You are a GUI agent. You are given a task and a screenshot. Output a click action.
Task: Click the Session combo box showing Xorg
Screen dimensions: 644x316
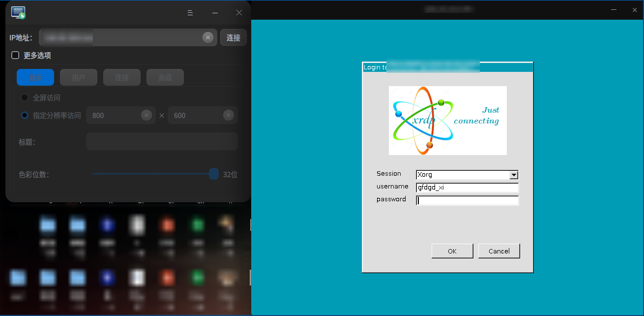pos(467,175)
